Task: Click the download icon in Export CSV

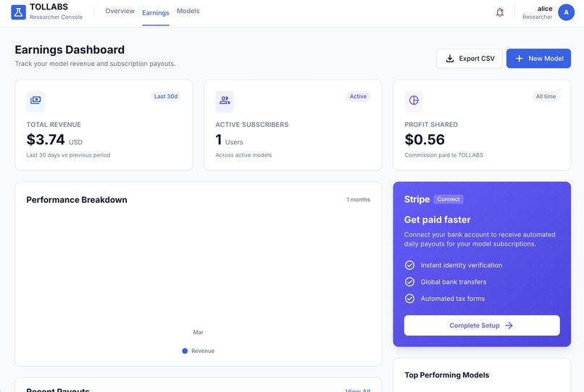Action: click(x=450, y=59)
